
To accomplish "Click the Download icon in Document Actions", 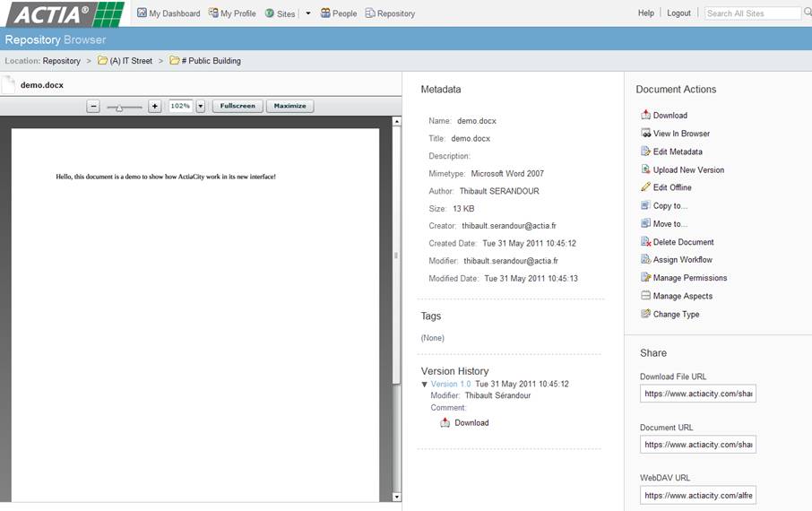I will point(645,115).
